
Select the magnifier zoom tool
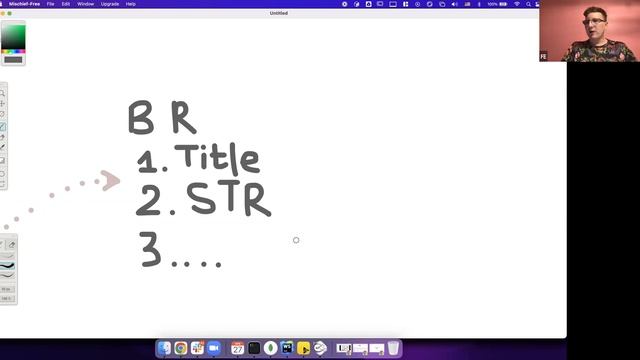click(x=2, y=93)
